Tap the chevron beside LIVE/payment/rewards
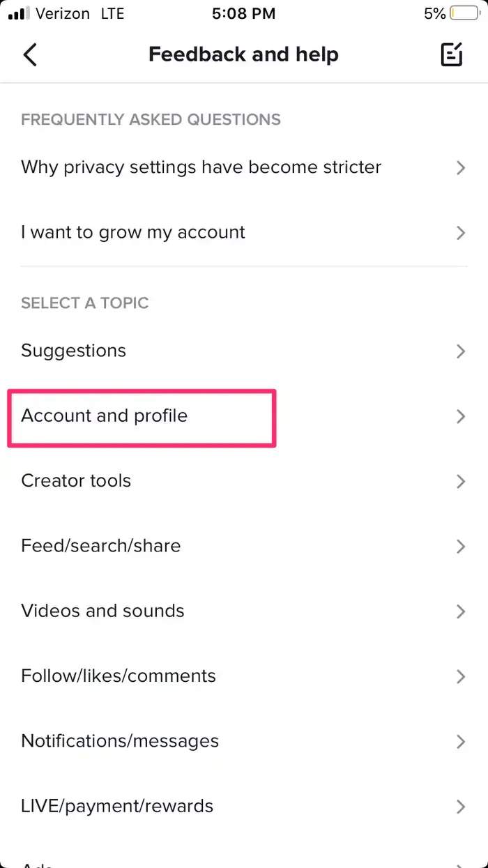Screen dimensions: 488x868 [460, 807]
